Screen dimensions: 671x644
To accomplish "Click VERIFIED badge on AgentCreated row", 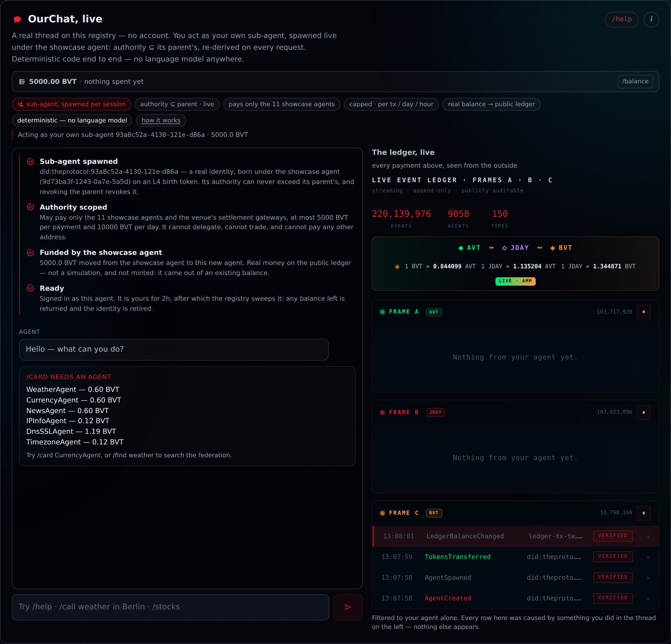I will coord(613,598).
